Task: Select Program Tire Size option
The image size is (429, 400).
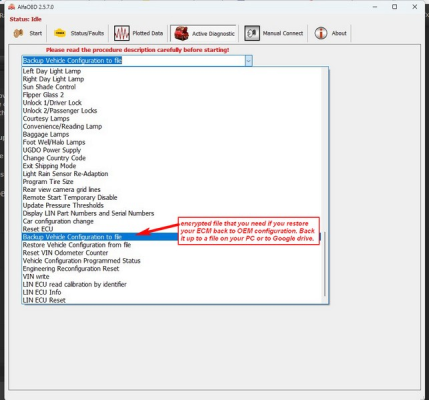Action: click(x=48, y=182)
